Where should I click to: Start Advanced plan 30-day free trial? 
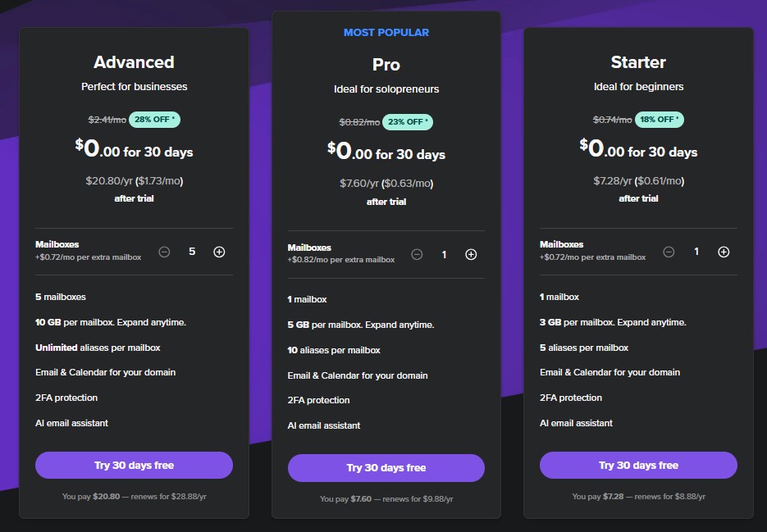pyautogui.click(x=134, y=466)
